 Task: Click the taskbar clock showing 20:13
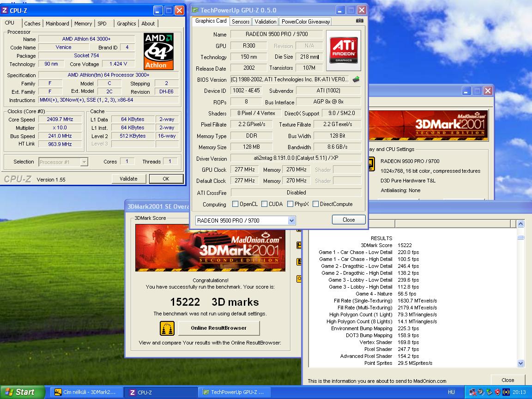[519, 392]
